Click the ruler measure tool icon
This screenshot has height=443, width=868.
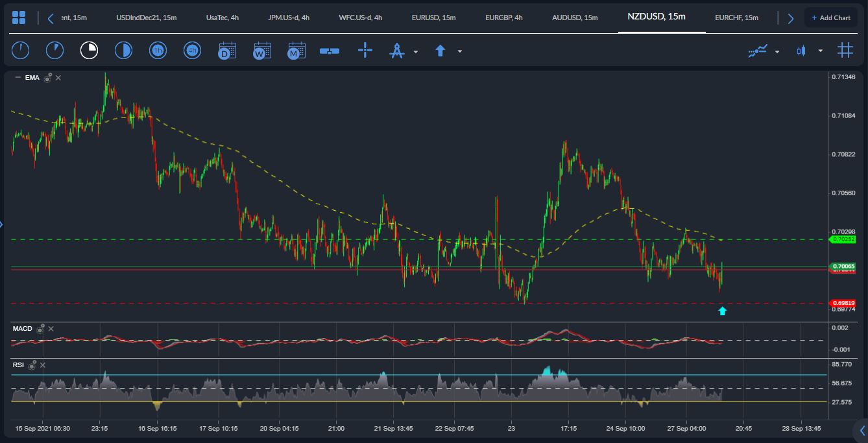(x=330, y=51)
